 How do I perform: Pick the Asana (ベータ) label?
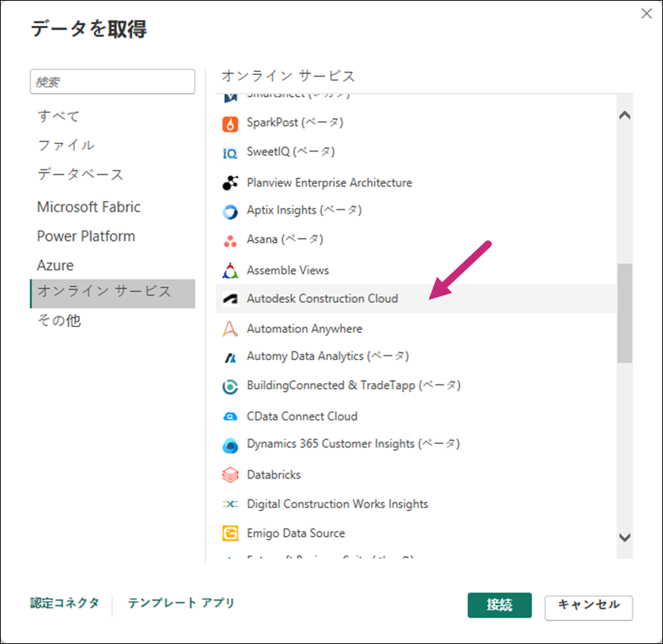pos(284,240)
